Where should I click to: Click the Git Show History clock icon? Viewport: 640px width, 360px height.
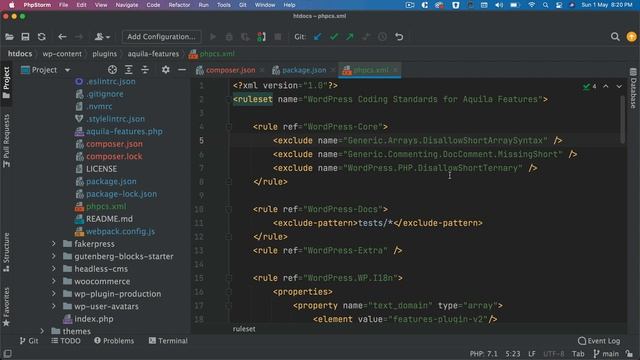382,37
